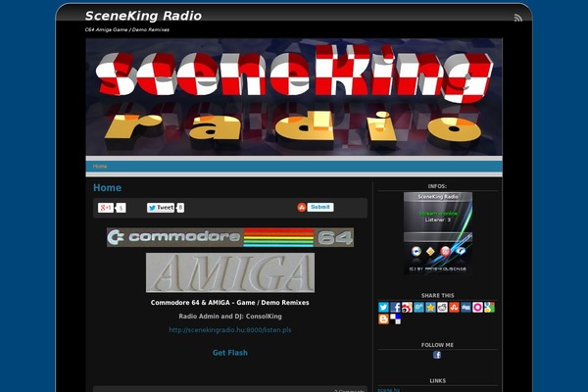Click the Tweet button
This screenshot has height=392, width=588.
pos(161,208)
